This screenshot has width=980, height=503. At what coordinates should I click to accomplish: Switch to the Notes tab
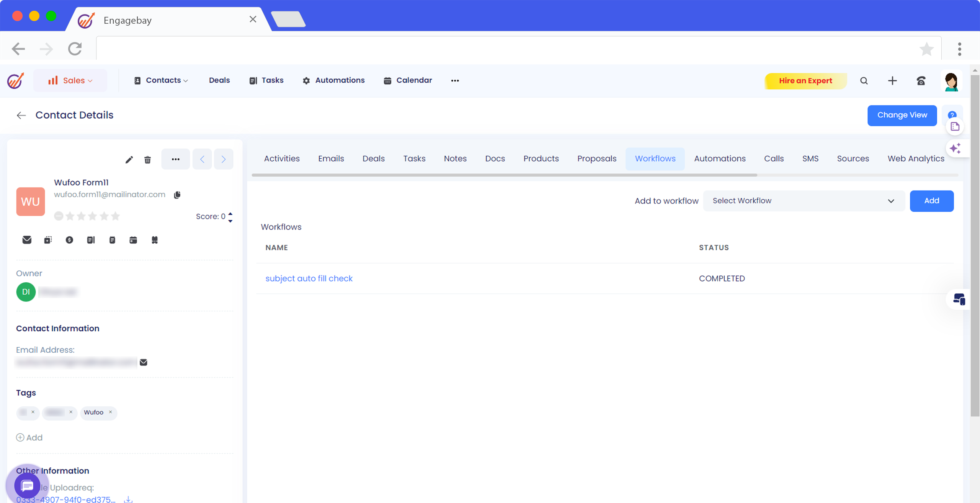(x=455, y=159)
